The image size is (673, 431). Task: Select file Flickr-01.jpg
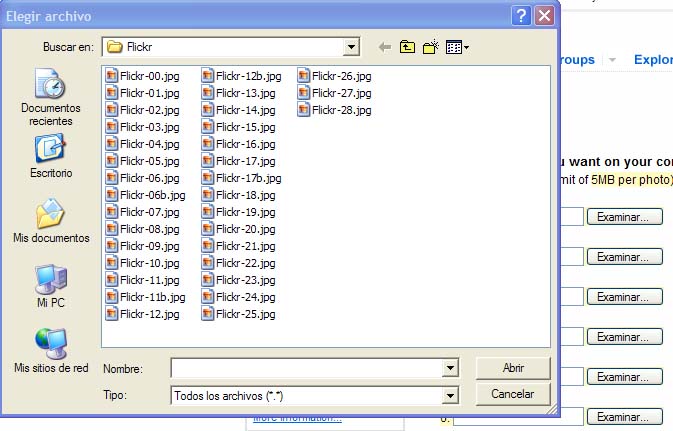tap(142, 93)
